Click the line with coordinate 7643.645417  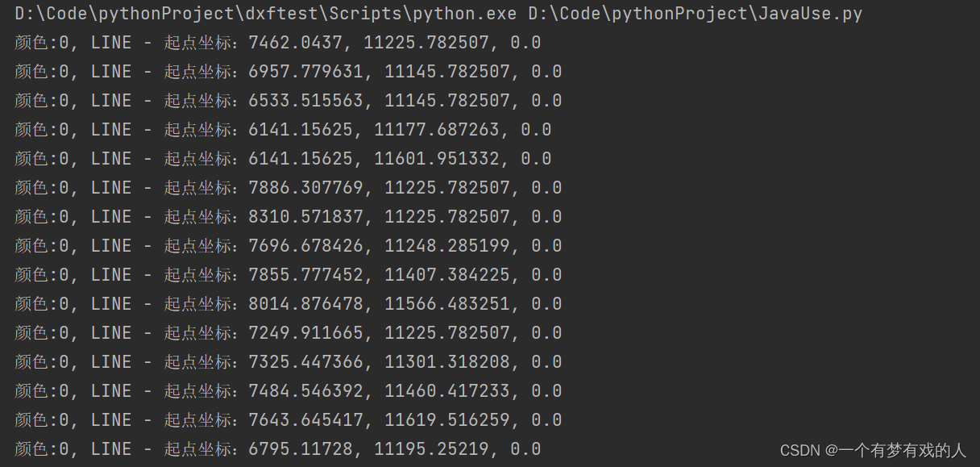pos(305,420)
